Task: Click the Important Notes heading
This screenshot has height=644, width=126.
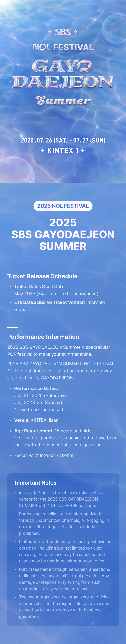Action: [36, 483]
